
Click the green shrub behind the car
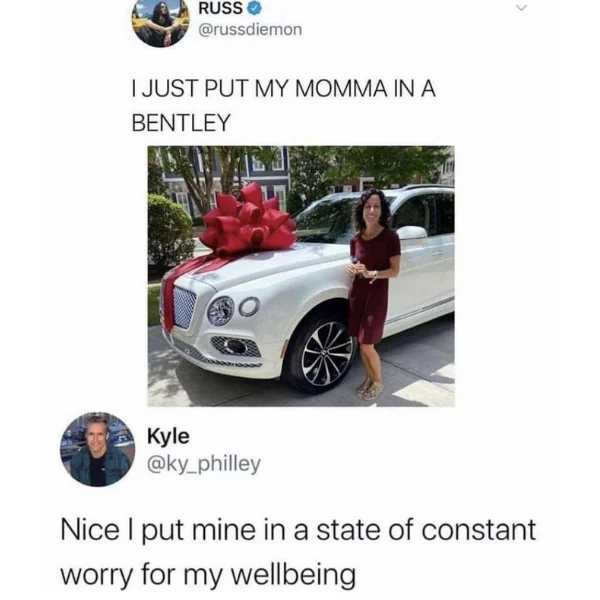[170, 232]
